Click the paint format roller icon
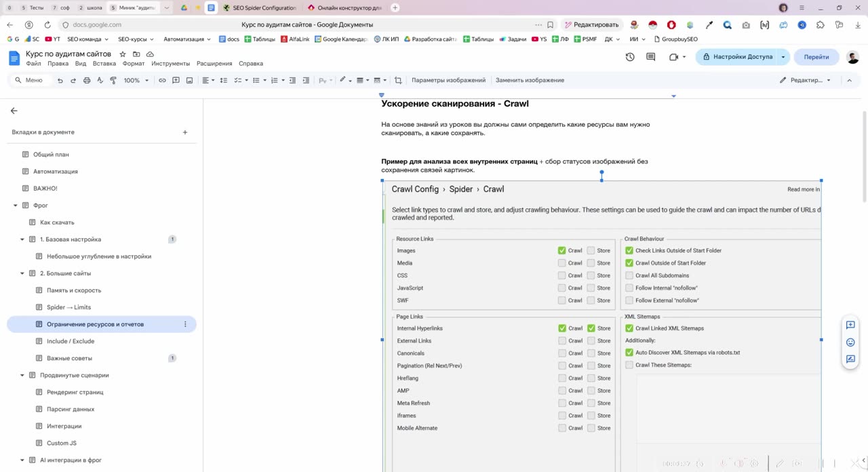Screen dimensions: 868x472 coord(113,80)
